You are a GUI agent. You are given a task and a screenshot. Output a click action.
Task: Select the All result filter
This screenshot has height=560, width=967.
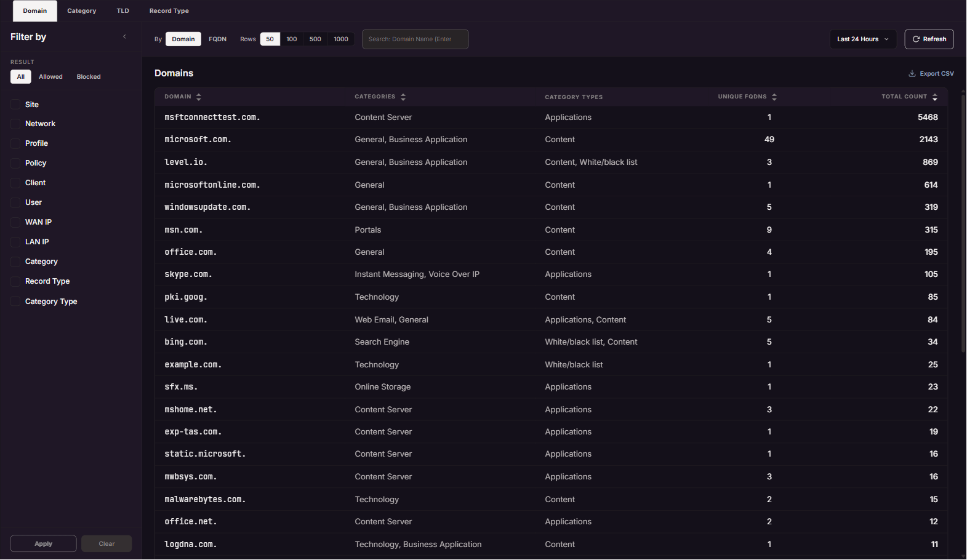tap(21, 77)
